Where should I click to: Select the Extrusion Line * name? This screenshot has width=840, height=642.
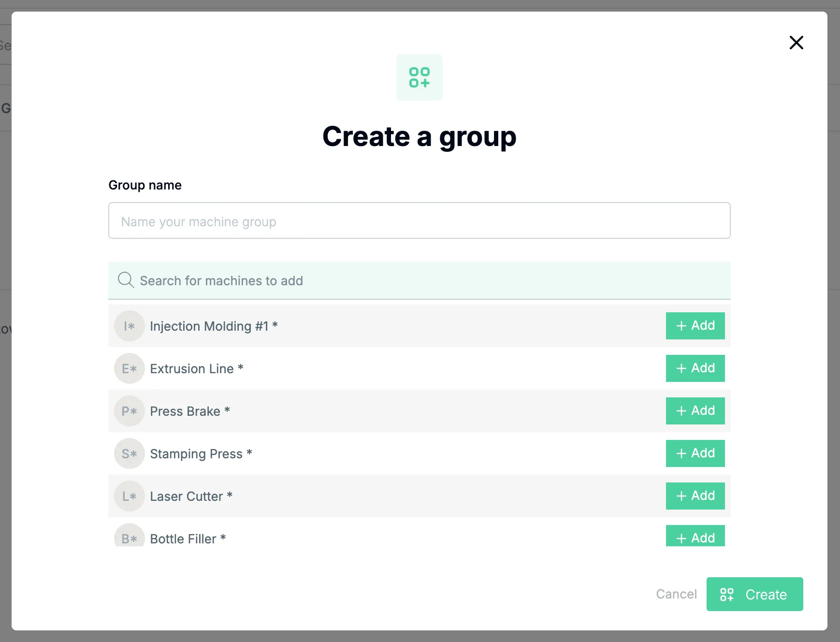[x=197, y=369]
